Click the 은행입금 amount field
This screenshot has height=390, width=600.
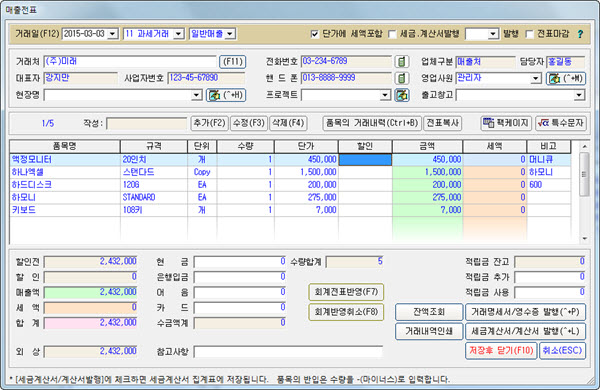coord(240,277)
